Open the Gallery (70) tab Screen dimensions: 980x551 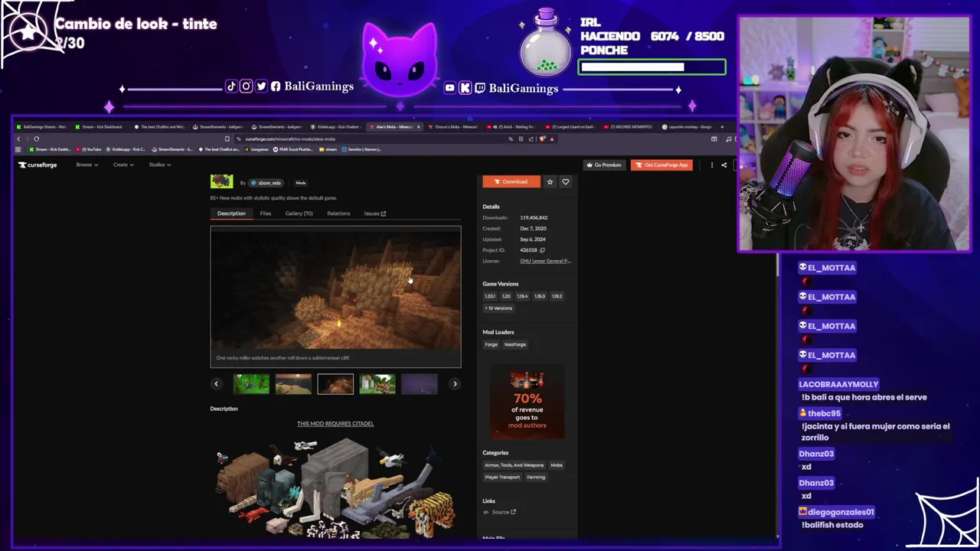[299, 214]
